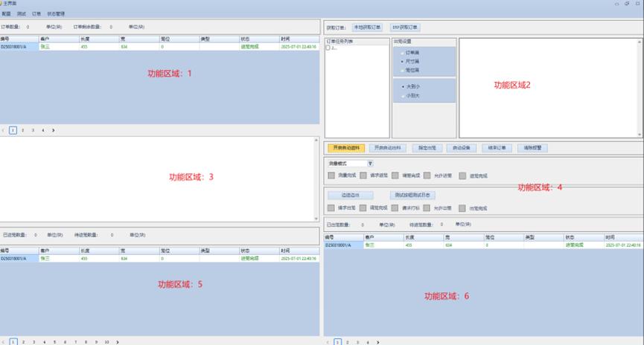Click the 清除报警 button
The height and width of the screenshot is (345, 644).
533,148
